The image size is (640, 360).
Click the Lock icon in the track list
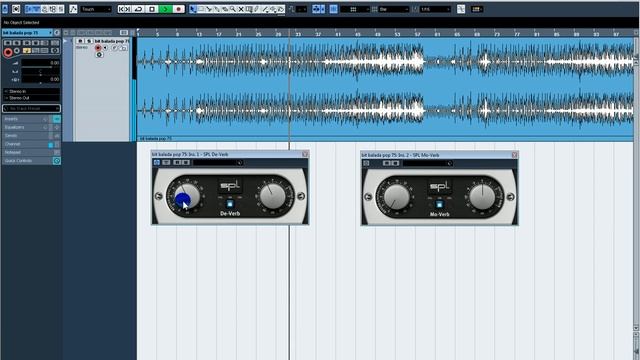point(124,48)
